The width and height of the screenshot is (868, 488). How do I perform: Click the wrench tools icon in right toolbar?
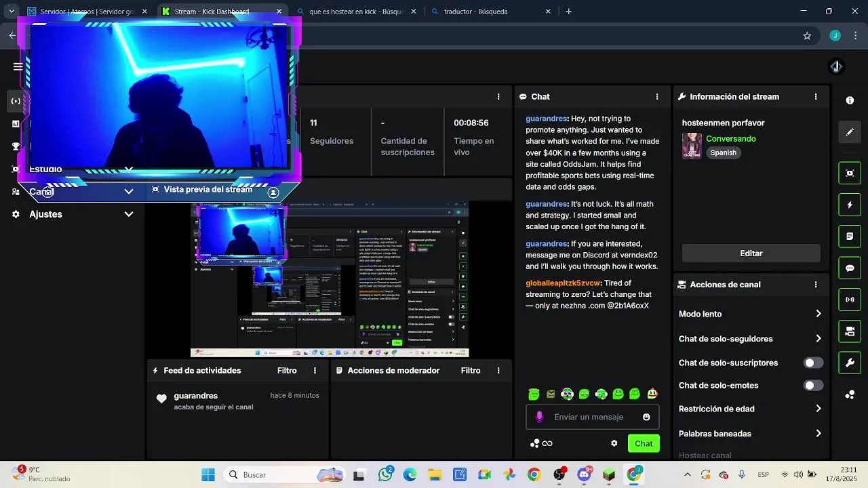850,363
